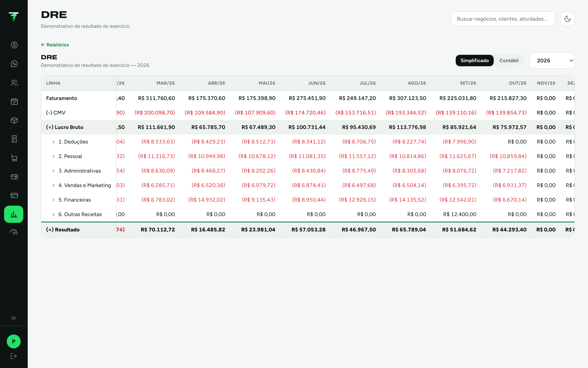Expand the 1. Deduções row
Screen dimensions: 588x368
point(53,142)
